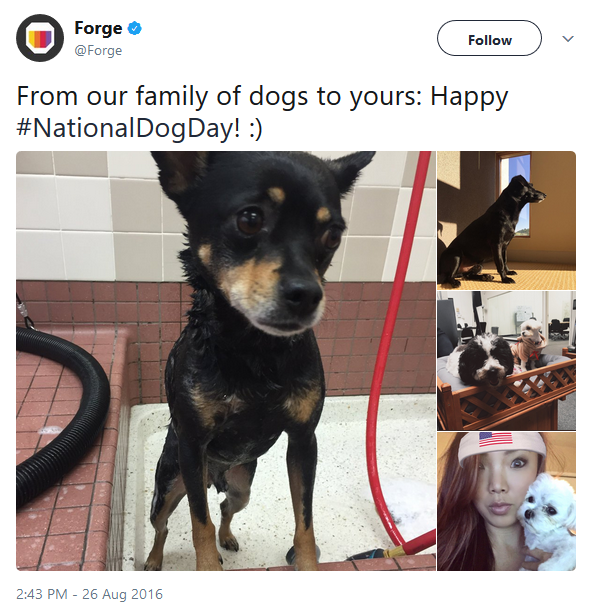The image size is (595, 609).
Task: Open the woman holding white dog photo
Action: [x=506, y=501]
